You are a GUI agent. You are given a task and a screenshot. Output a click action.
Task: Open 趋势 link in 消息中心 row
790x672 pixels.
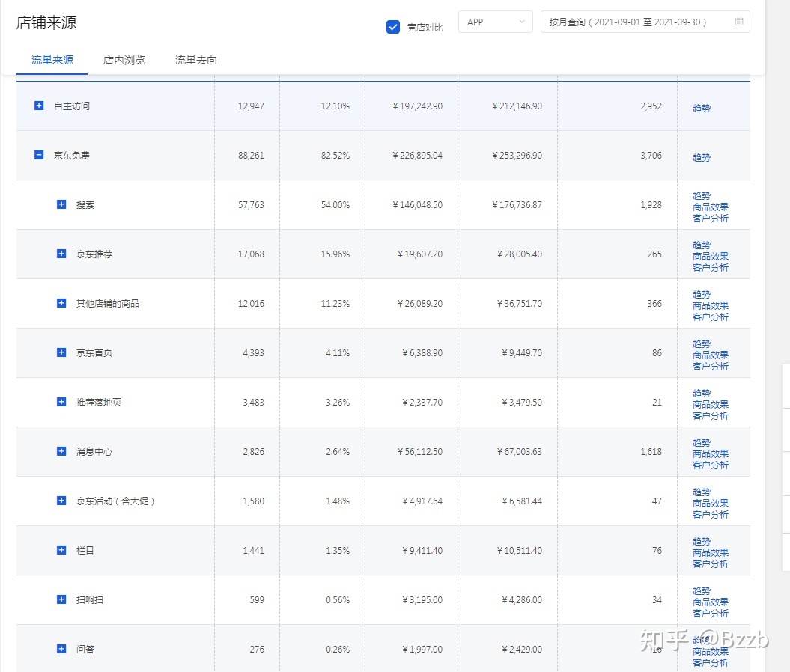(702, 442)
